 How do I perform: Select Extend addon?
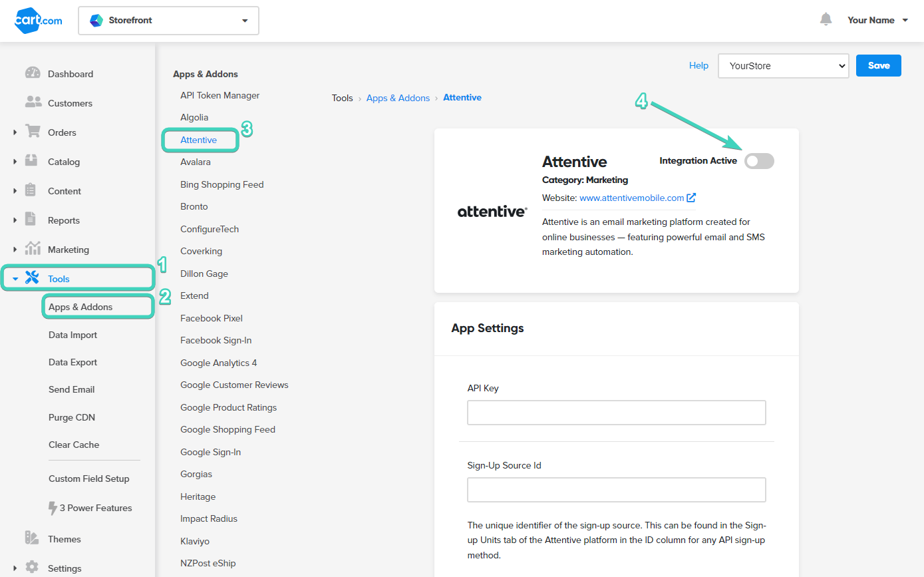194,295
